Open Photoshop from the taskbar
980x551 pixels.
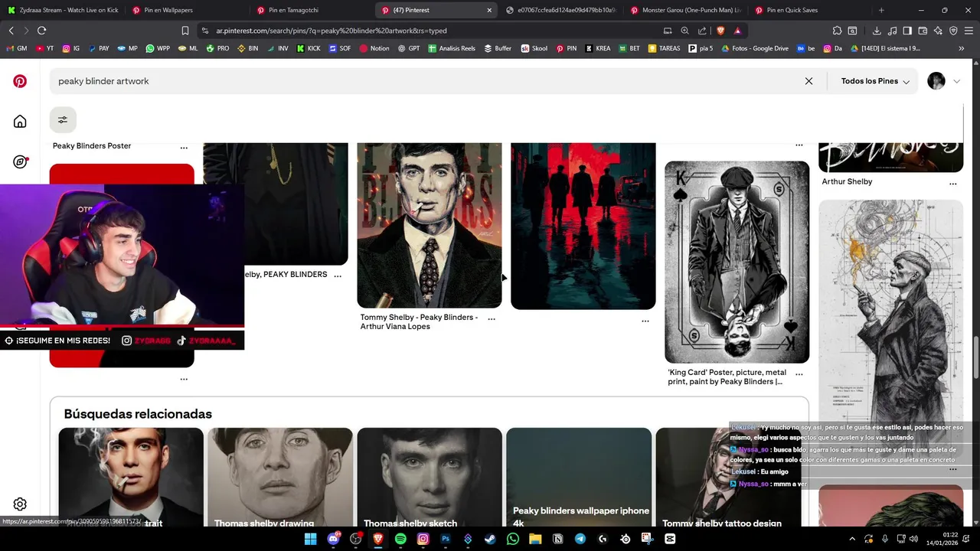(x=446, y=539)
